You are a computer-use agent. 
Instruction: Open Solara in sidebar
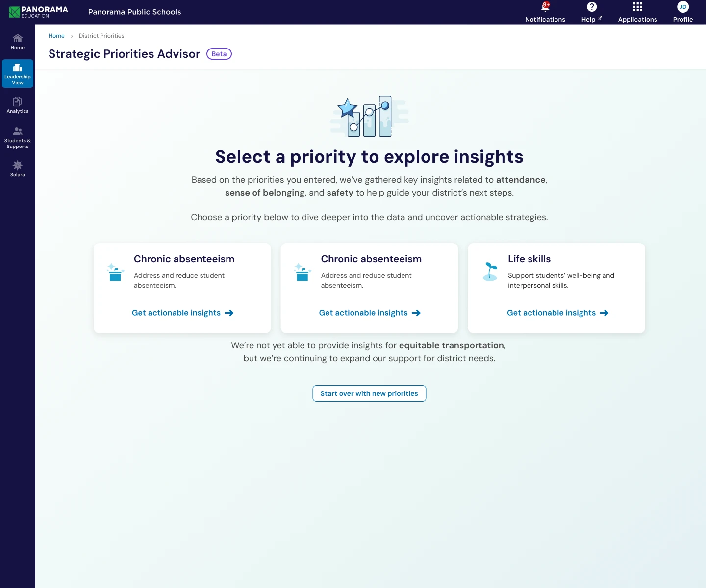pos(18,169)
